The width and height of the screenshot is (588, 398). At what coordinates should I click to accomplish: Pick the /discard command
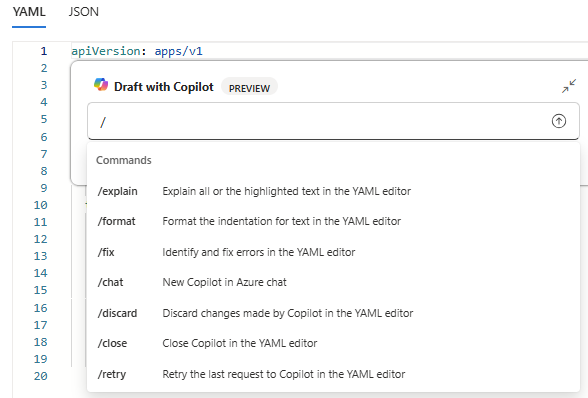coord(333,313)
